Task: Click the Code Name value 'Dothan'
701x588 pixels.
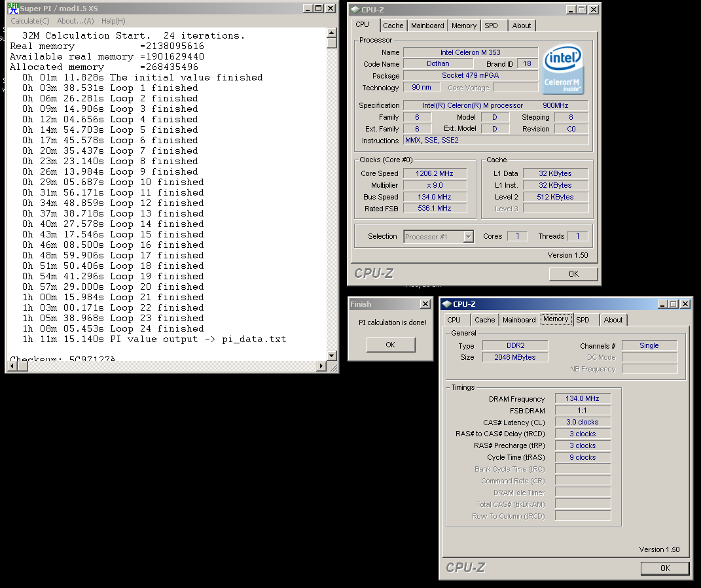Action: pos(438,64)
